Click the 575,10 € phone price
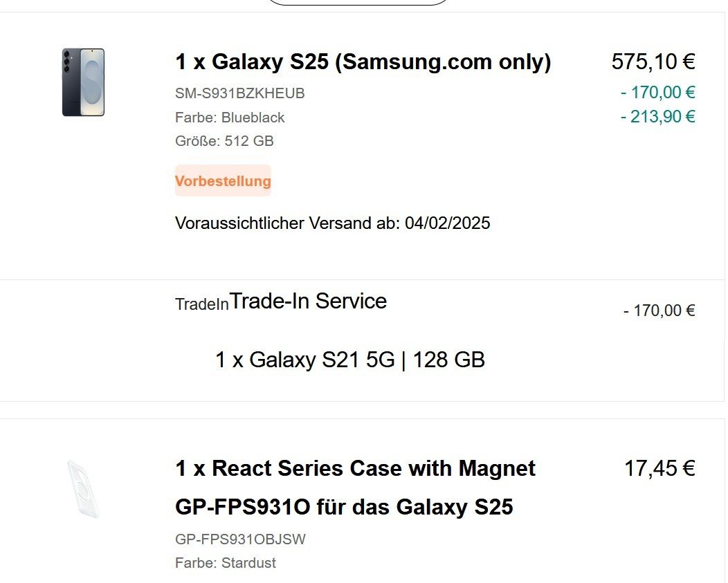 [x=653, y=62]
